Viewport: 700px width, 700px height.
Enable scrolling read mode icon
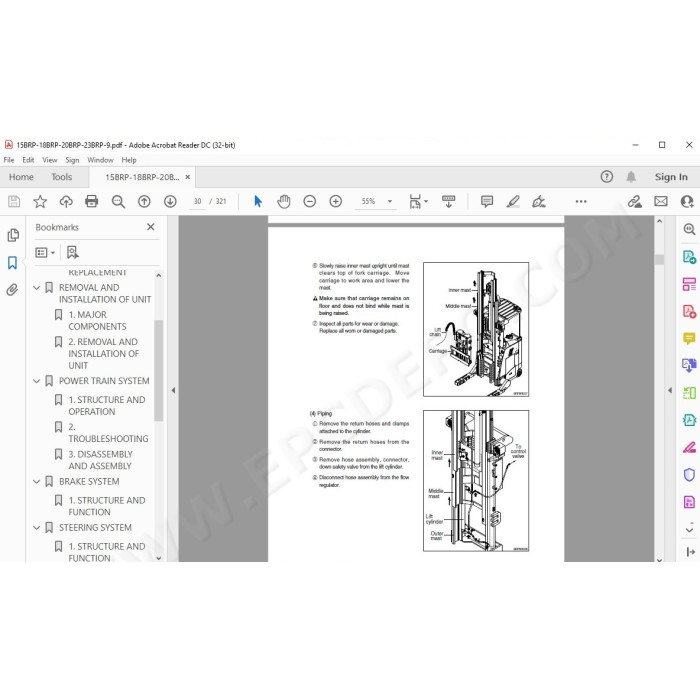tap(448, 201)
